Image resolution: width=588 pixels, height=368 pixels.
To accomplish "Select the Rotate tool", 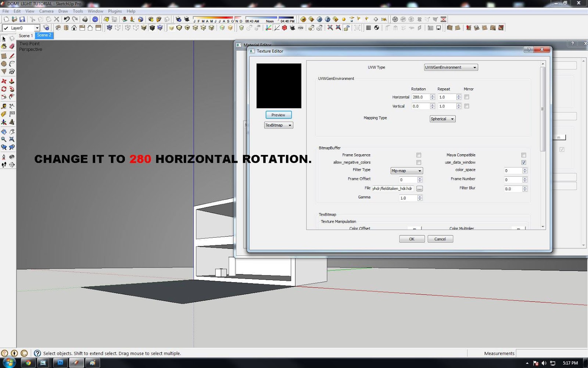I will pos(4,89).
